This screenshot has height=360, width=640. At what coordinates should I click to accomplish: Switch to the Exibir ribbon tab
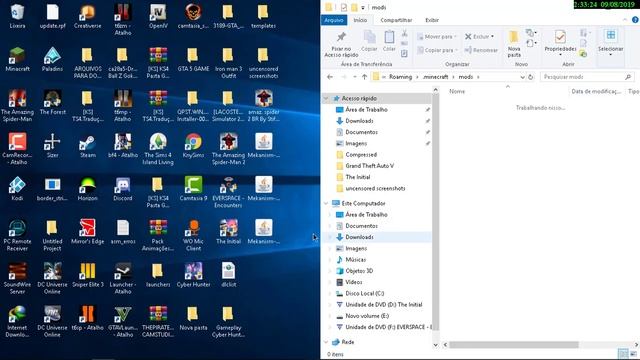point(432,20)
